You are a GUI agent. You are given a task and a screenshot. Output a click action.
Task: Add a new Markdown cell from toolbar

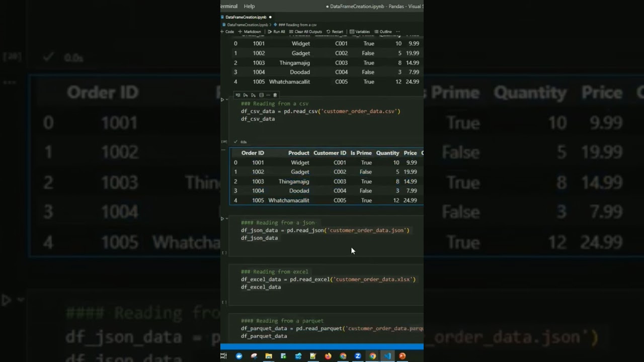(x=251, y=32)
